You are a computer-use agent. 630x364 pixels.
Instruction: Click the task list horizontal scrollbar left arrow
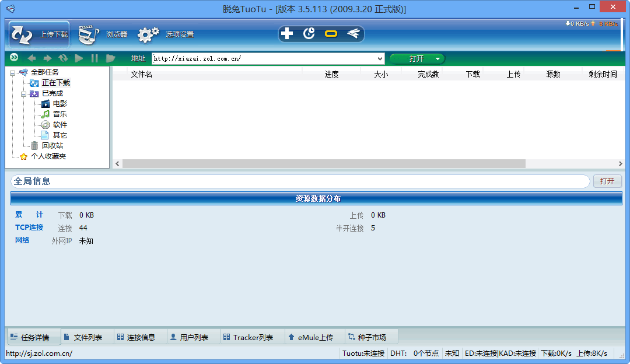pyautogui.click(x=117, y=163)
